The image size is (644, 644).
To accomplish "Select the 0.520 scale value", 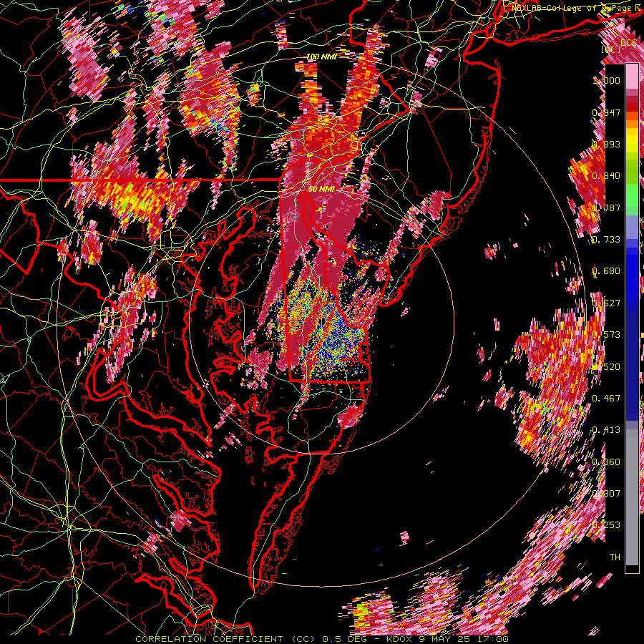I will 606,366.
